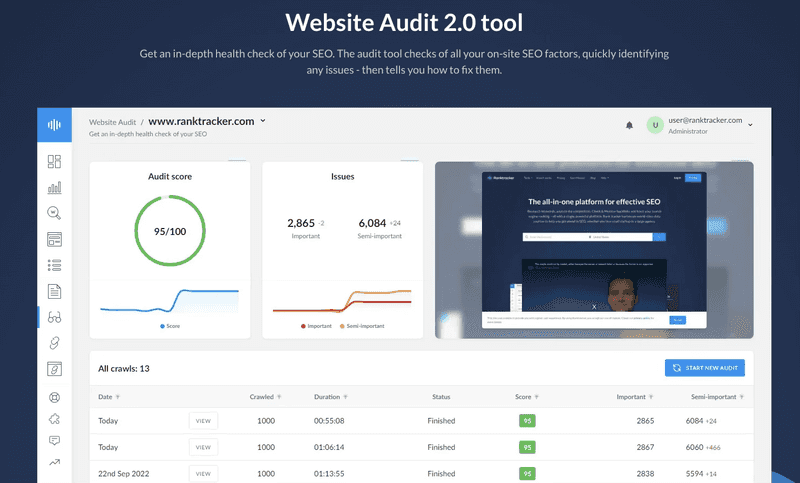Screen dimensions: 800x483
Task: Open the website preview thumbnail
Action: tap(594, 250)
